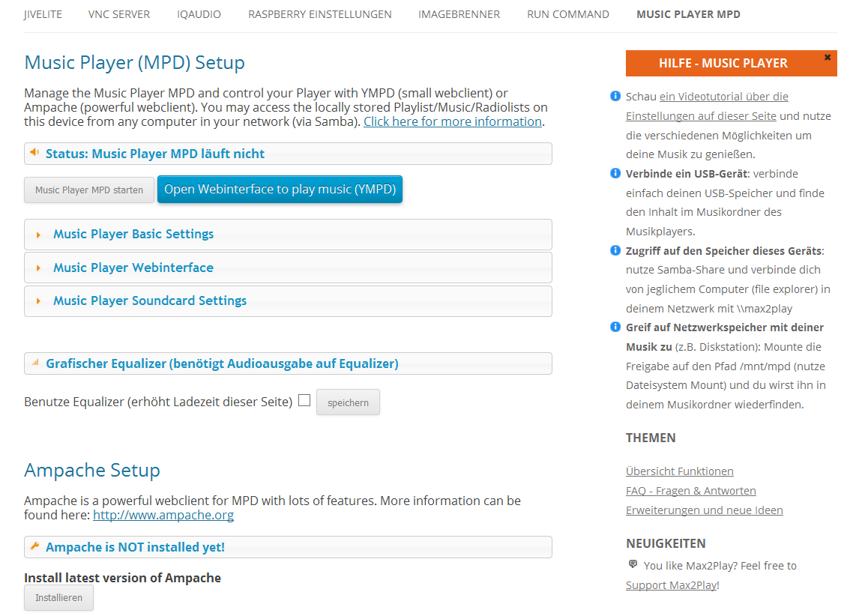Click info icon next to Zugriff auf Speicher
The image size is (862, 616).
point(615,250)
